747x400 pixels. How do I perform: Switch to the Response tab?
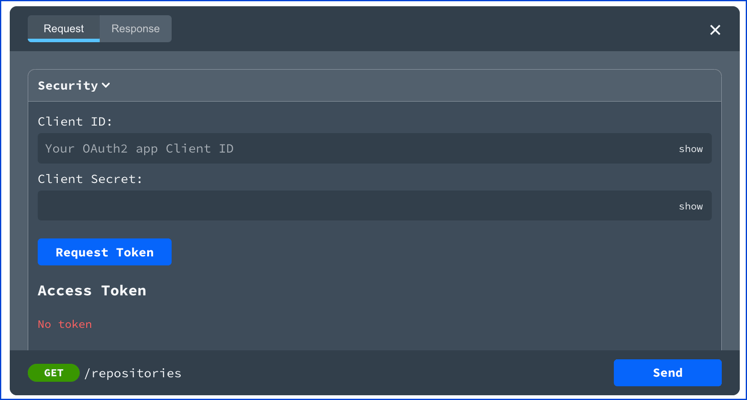[x=135, y=29]
